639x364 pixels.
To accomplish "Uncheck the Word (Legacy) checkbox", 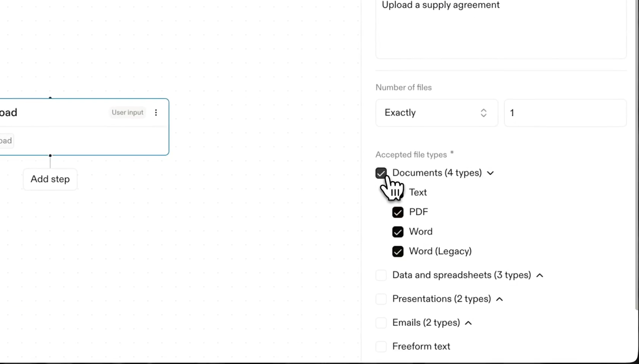I will tap(397, 251).
